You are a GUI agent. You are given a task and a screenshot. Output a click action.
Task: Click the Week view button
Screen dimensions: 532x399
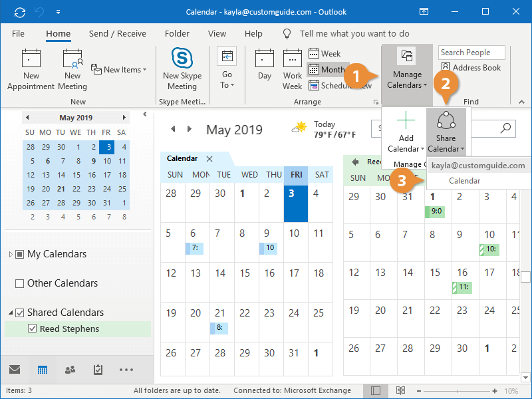coord(325,53)
